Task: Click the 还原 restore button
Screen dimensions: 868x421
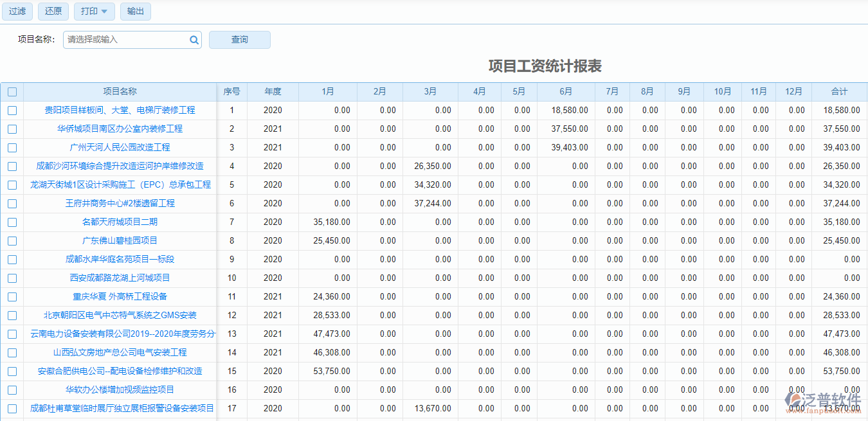Action: pos(53,11)
